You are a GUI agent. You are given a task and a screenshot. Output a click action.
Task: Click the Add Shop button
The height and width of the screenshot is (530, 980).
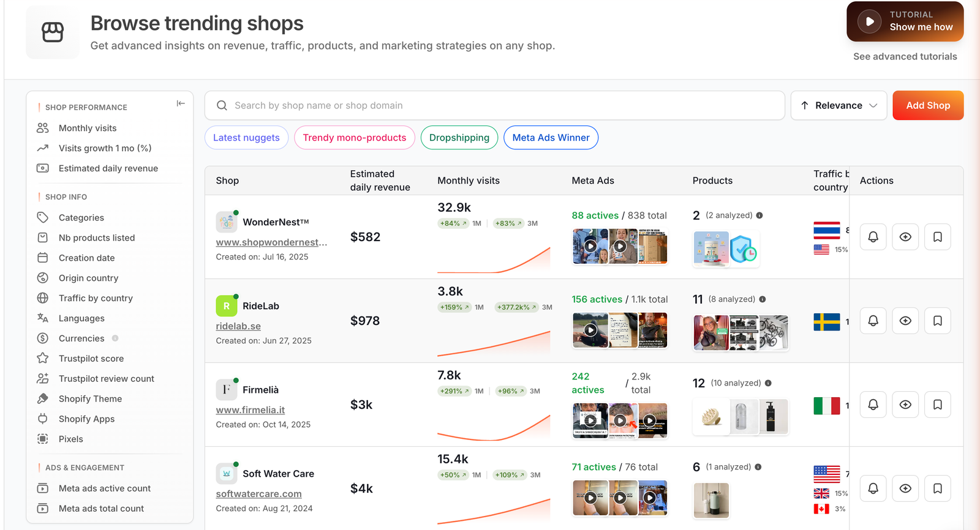[x=928, y=105]
